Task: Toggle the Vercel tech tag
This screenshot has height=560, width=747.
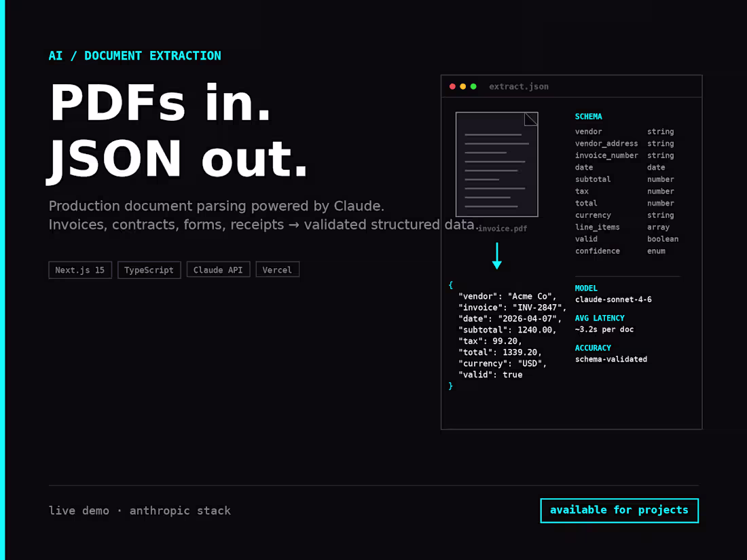Action: click(277, 269)
